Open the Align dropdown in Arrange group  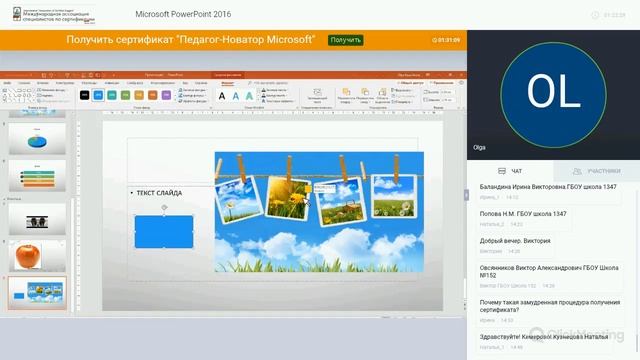402,90
